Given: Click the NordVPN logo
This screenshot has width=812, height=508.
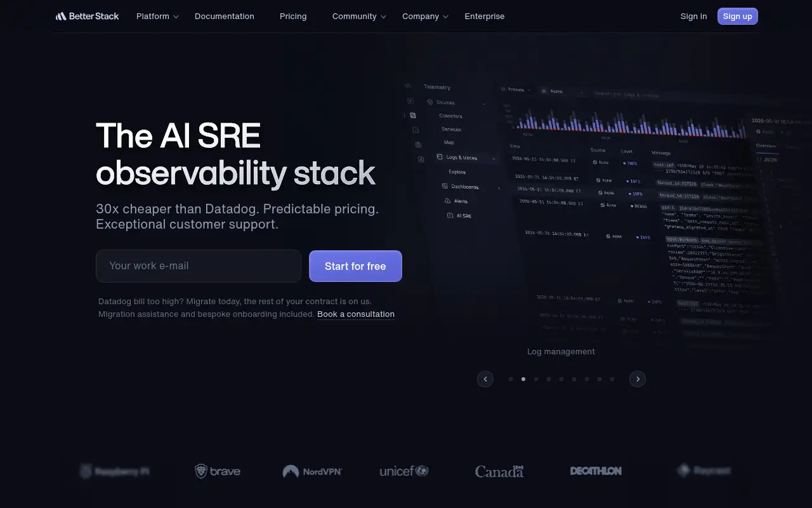Looking at the screenshot, I should point(312,471).
